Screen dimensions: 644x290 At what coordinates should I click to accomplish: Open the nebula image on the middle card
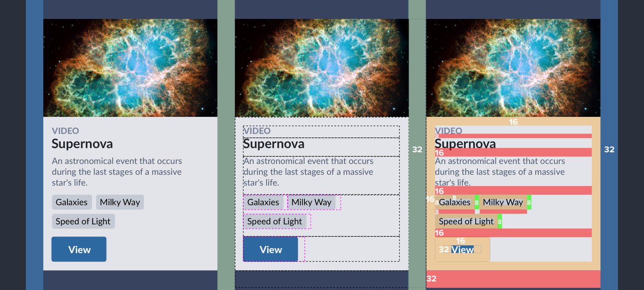tap(322, 68)
